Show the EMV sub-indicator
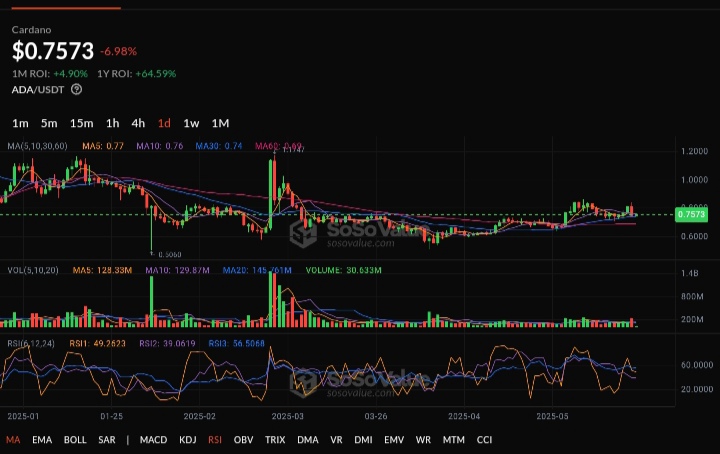This screenshot has width=720, height=454. click(x=394, y=440)
